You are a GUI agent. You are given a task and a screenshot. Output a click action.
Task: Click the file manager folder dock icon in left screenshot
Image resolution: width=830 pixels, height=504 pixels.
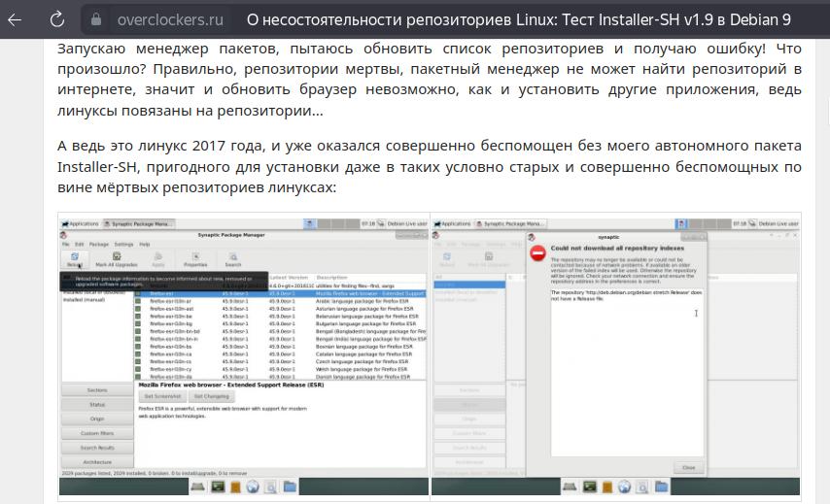[290, 487]
